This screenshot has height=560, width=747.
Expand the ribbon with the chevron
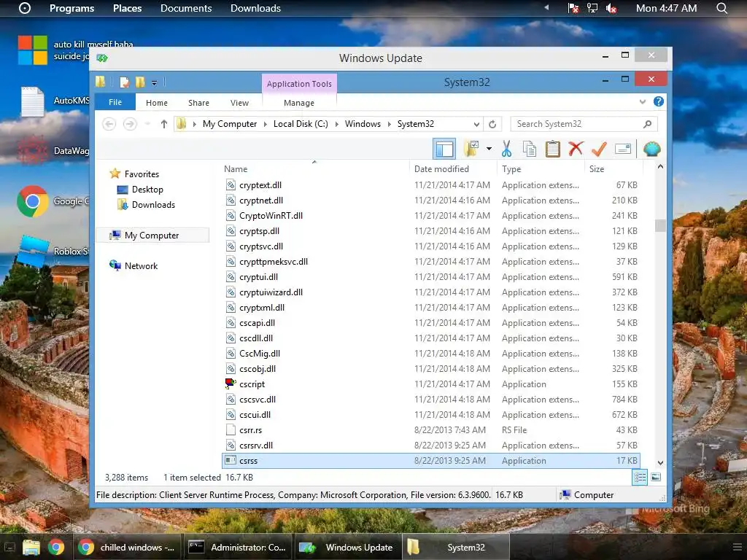[x=643, y=101]
